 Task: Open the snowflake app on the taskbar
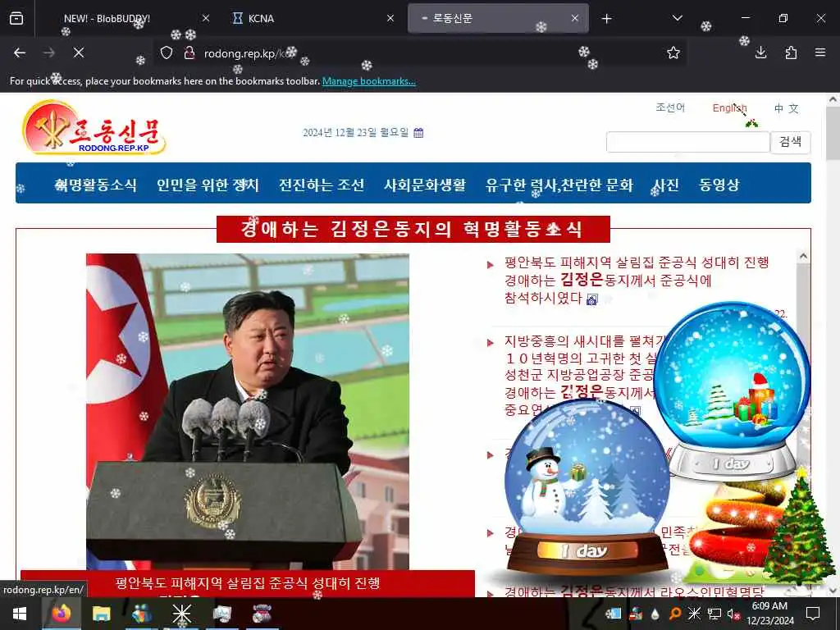[181, 614]
